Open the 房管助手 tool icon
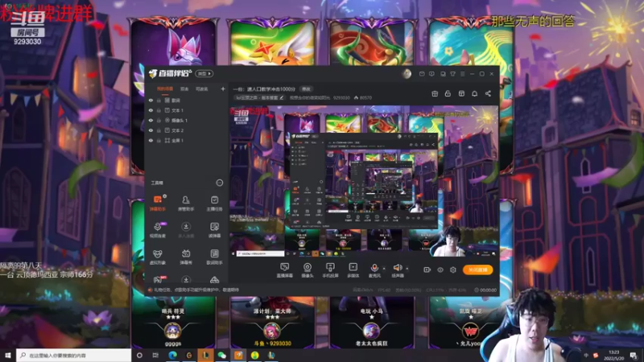This screenshot has width=644, height=362. point(186,203)
